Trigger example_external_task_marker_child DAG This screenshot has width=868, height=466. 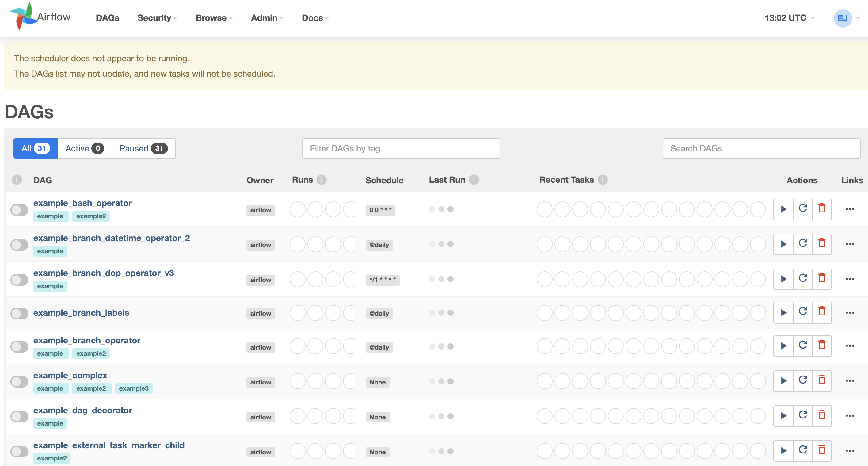point(783,451)
